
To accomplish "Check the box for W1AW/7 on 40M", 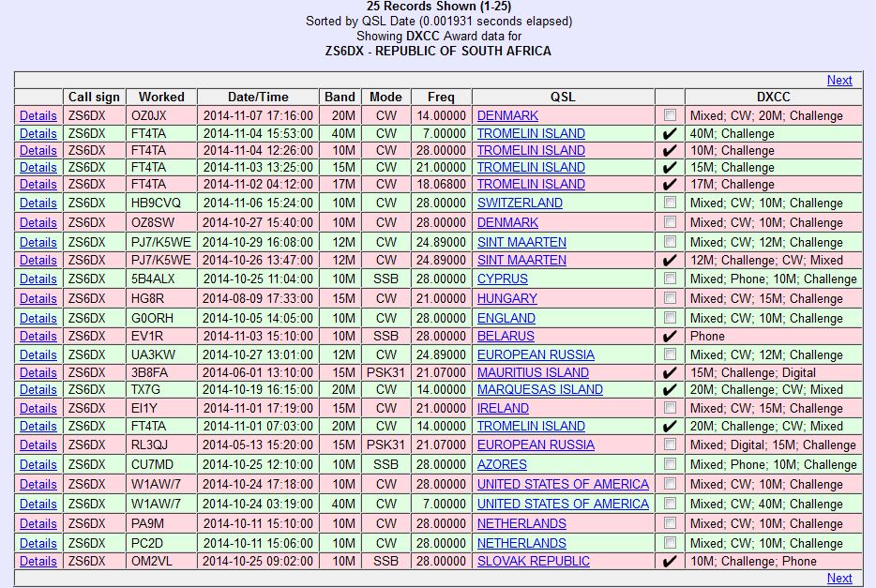I will [670, 503].
